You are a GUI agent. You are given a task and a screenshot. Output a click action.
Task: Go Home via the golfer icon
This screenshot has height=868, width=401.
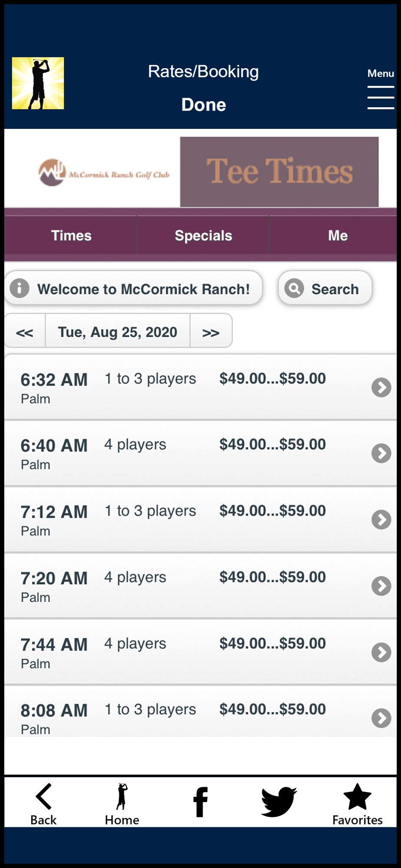(x=122, y=797)
